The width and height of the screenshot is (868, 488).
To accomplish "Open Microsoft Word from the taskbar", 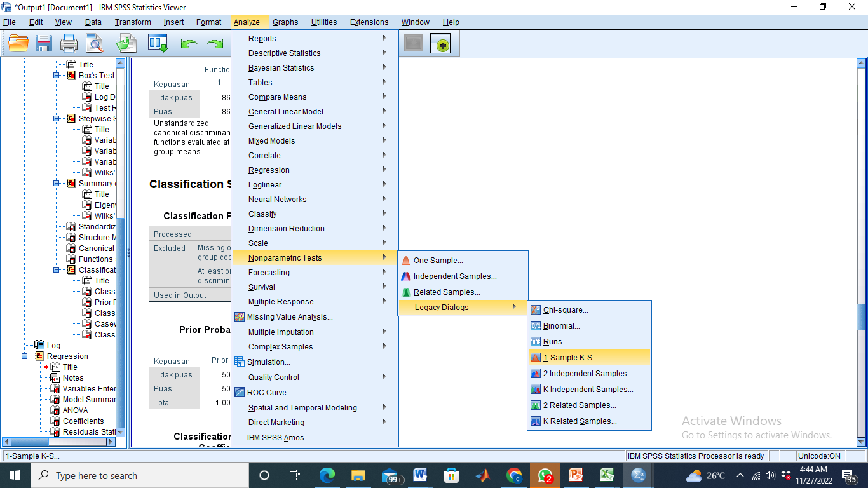I will click(420, 475).
